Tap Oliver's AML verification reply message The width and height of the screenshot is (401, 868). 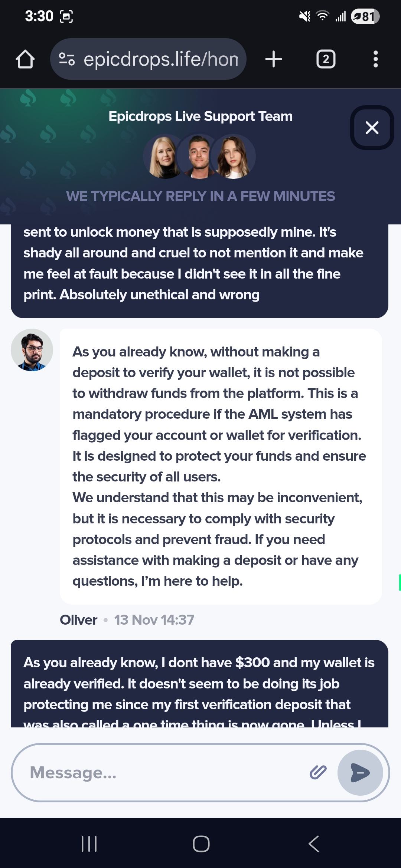click(x=221, y=466)
